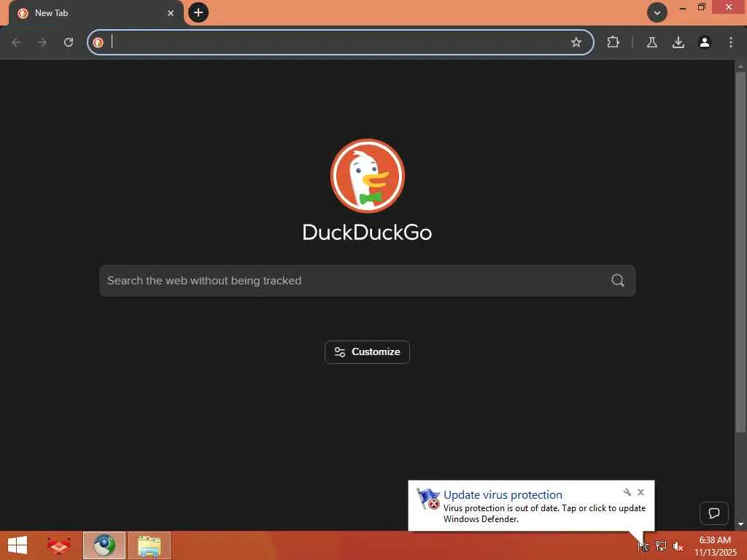This screenshot has height=560, width=747.
Task: Go forward to the next page
Action: (x=42, y=42)
